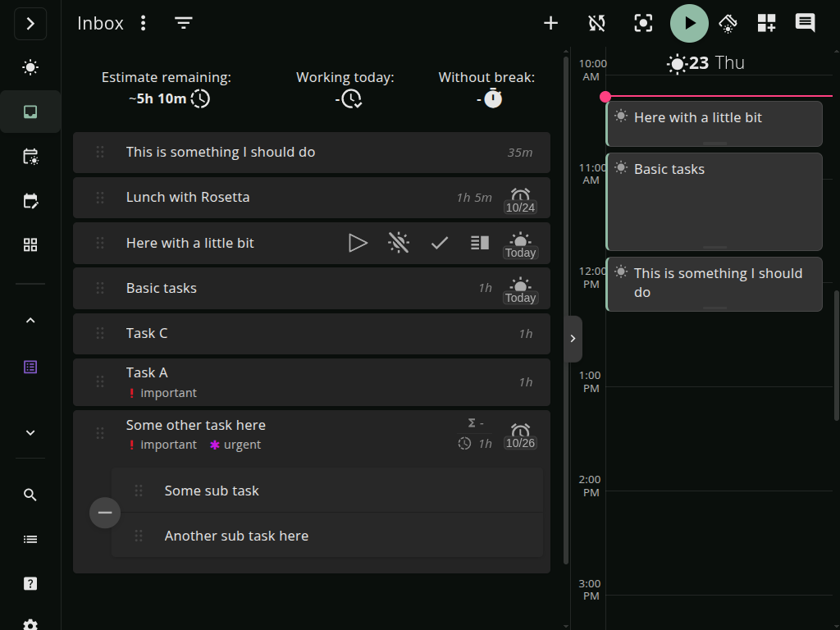Disable reminders on Here with a little bit
Viewport: 840px width, 630px height.
pos(399,242)
